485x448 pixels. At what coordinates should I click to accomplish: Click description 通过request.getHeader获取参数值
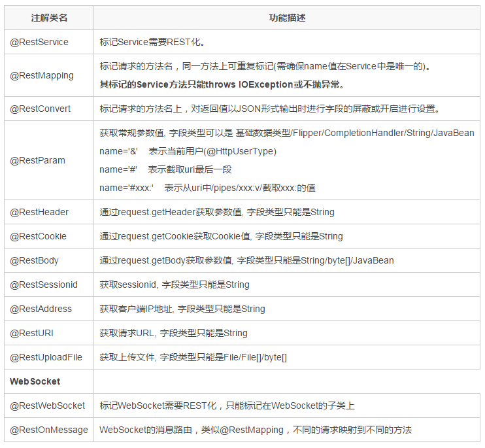217,213
